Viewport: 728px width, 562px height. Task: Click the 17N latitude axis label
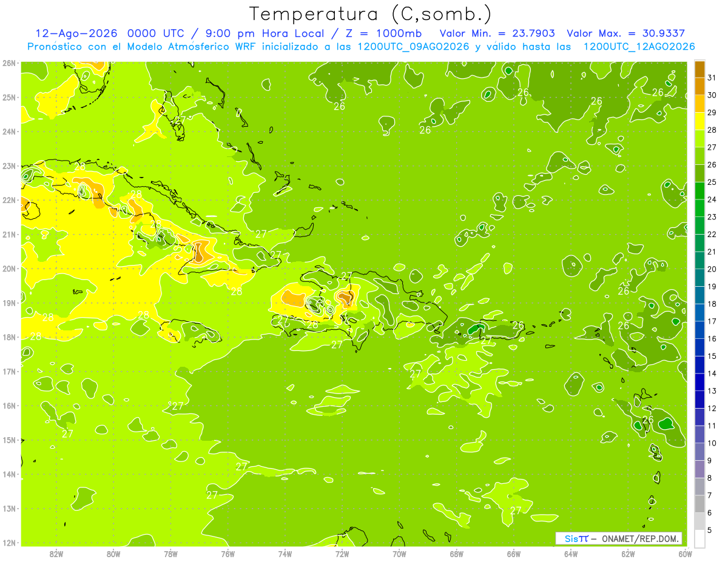click(x=9, y=371)
